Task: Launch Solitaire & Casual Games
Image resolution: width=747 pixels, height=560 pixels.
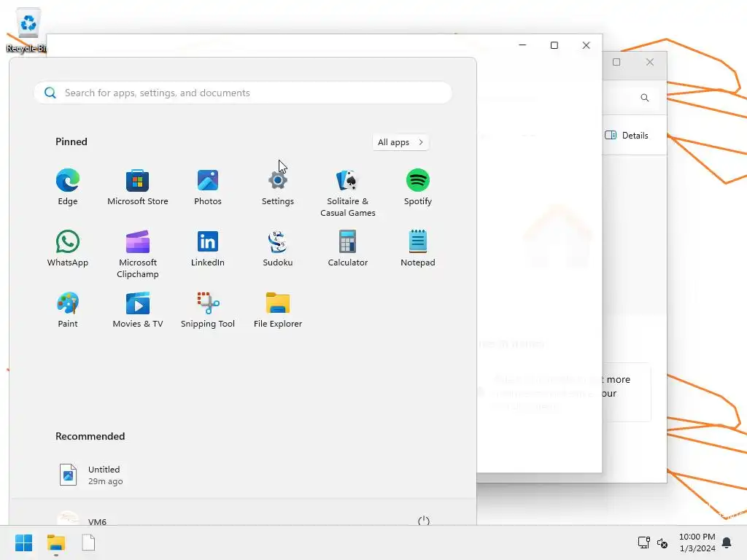Action: click(348, 192)
